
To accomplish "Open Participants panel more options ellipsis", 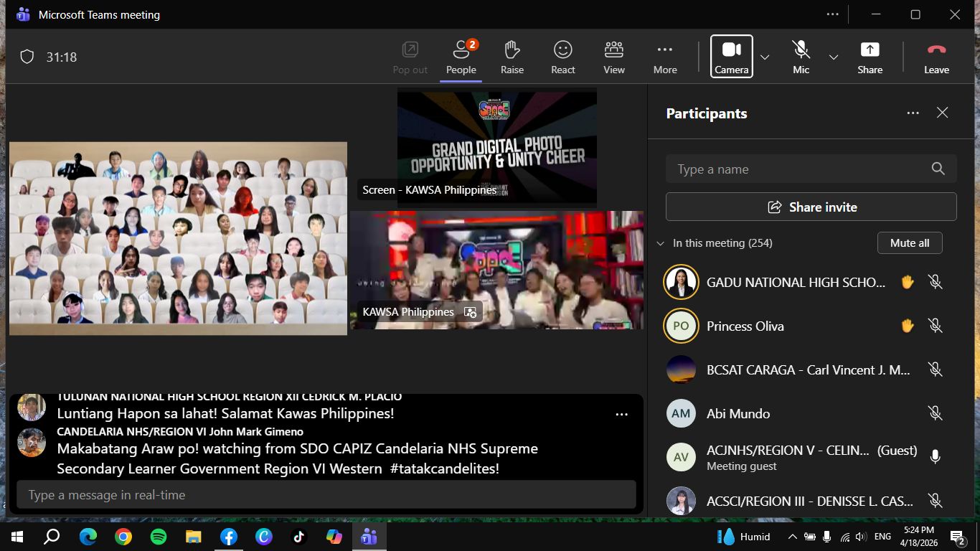I will point(913,113).
